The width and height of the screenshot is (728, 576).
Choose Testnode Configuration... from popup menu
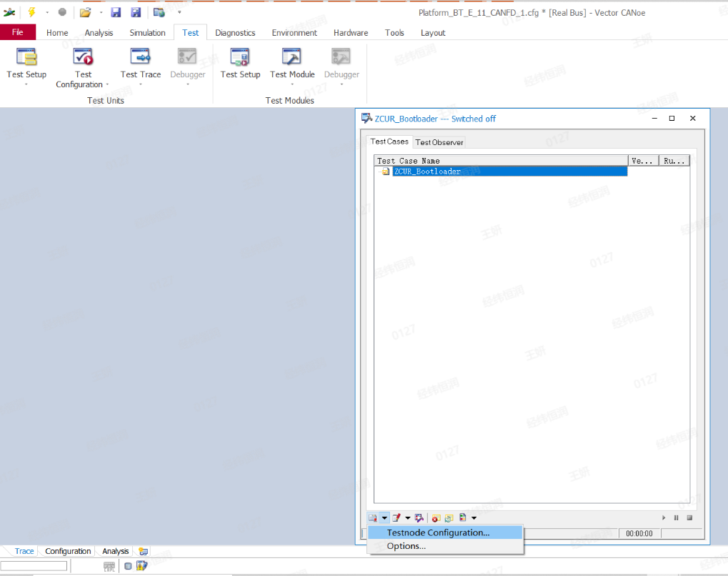coord(445,532)
